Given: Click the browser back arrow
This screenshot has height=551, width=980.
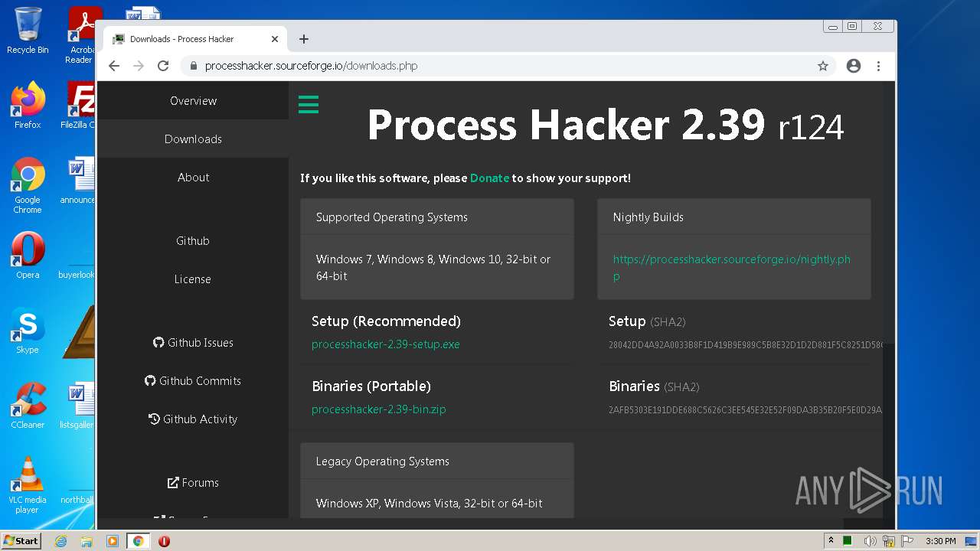Looking at the screenshot, I should tap(114, 66).
